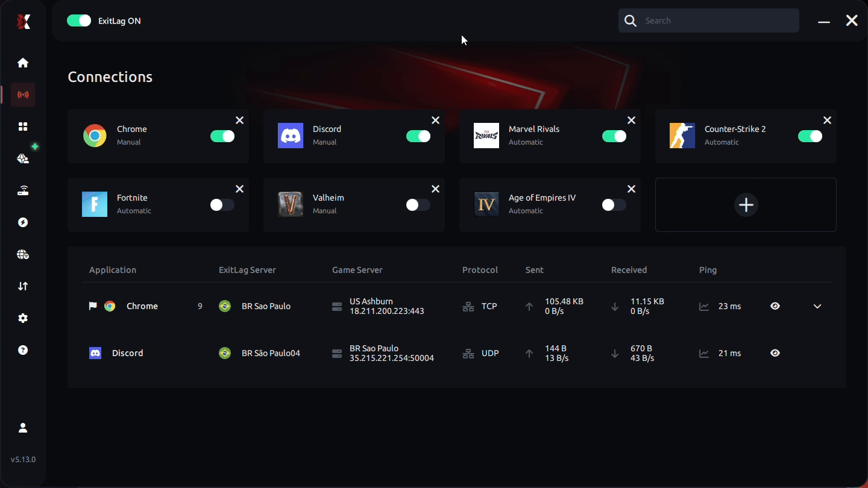Open the user account profile icon
This screenshot has height=488, width=868.
click(23, 428)
